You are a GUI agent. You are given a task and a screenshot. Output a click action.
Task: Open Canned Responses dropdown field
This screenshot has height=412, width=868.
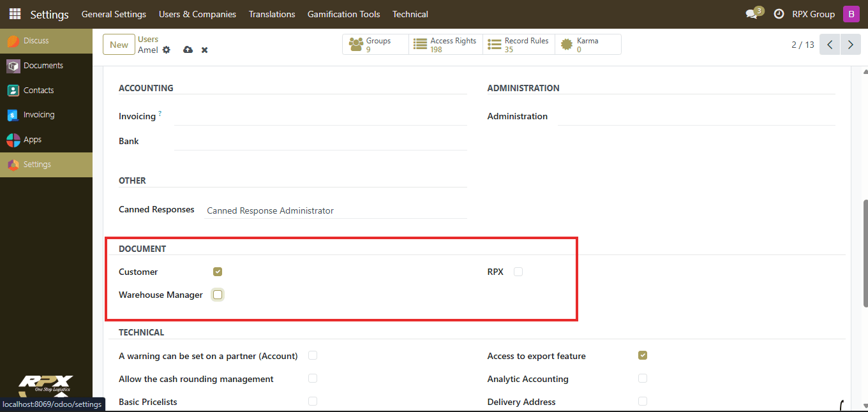pos(336,210)
